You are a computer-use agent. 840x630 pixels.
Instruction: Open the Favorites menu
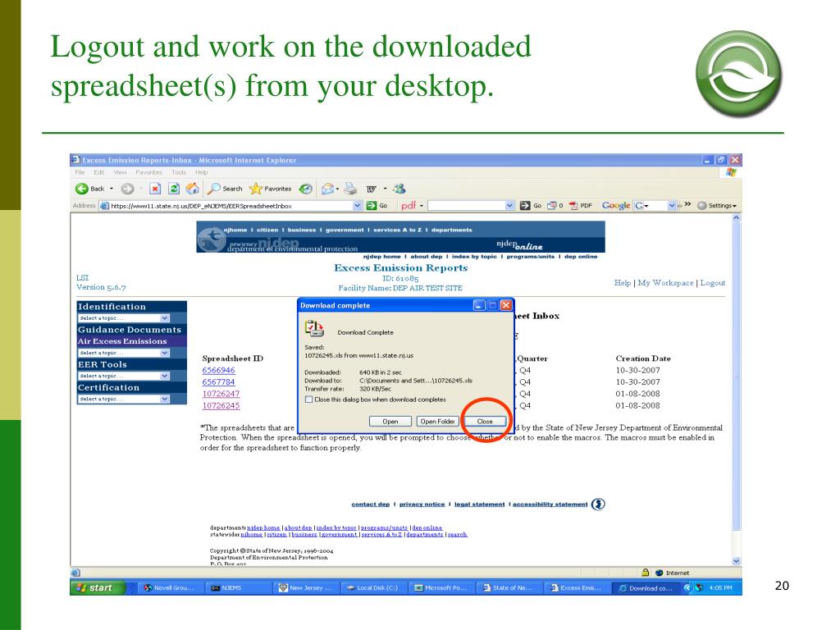click(x=149, y=172)
